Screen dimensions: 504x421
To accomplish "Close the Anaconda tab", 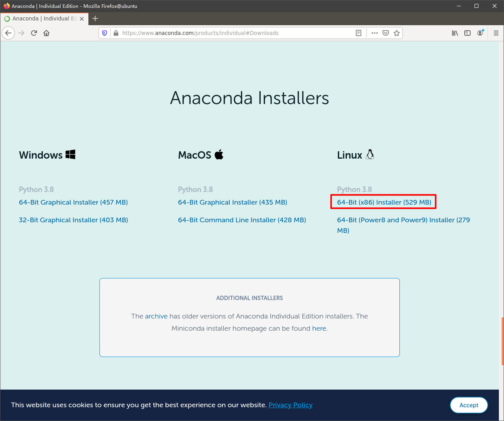I will click(x=82, y=18).
